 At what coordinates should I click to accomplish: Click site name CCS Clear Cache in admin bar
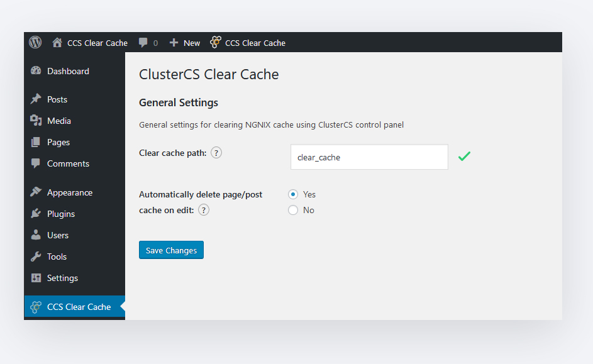[x=97, y=43]
